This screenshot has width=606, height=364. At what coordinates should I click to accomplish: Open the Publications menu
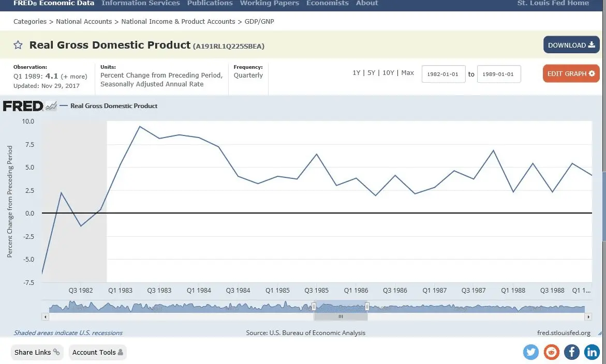[210, 3]
